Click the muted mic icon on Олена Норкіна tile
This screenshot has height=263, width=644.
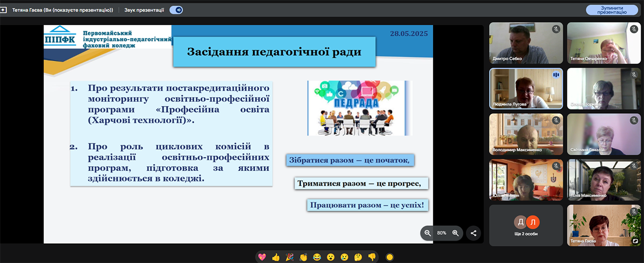pyautogui.click(x=634, y=75)
